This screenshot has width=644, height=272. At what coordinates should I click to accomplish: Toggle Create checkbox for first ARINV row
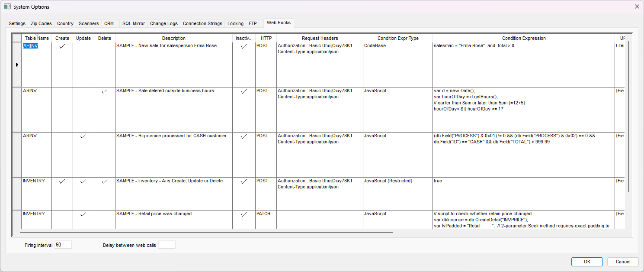pyautogui.click(x=62, y=46)
